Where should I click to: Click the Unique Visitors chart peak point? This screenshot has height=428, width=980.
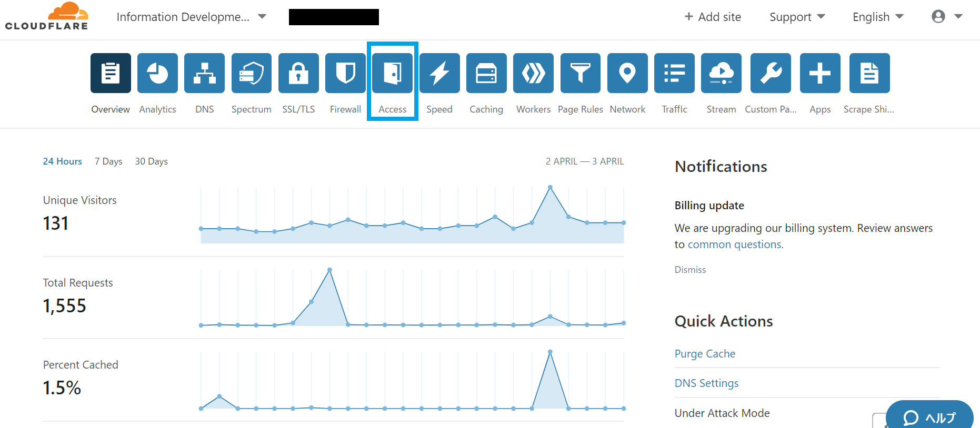(x=550, y=187)
